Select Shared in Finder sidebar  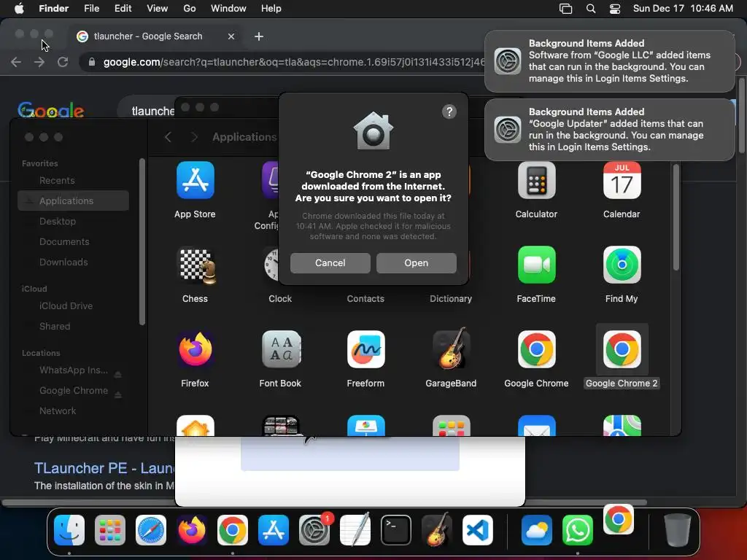coord(74,327)
